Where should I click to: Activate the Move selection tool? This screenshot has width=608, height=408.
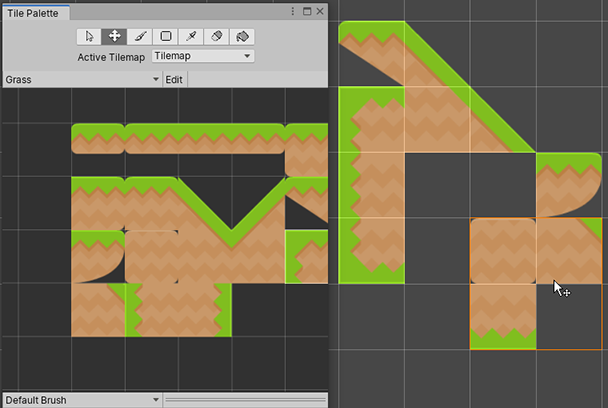(x=115, y=36)
